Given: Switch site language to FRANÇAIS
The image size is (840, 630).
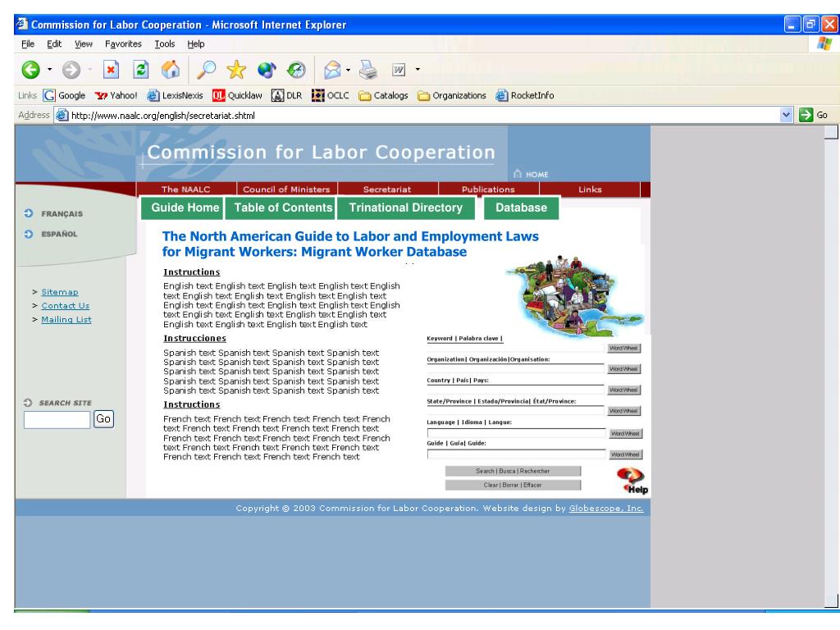Looking at the screenshot, I should pos(53,214).
